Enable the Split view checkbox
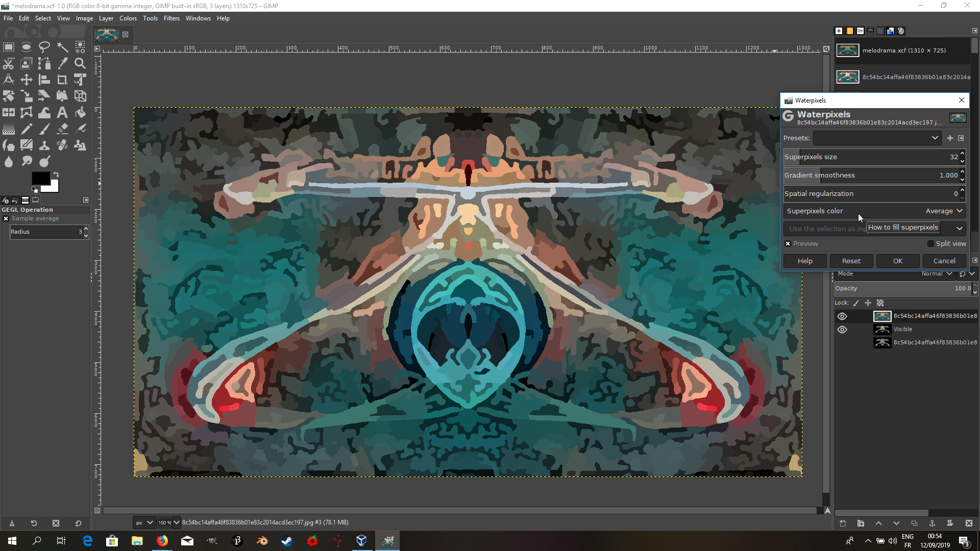 click(930, 244)
